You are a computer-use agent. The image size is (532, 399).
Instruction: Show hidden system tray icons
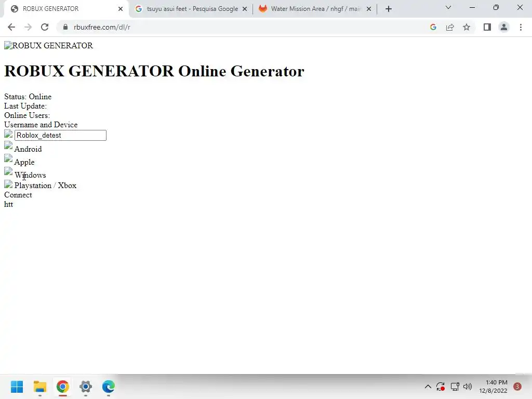click(x=428, y=387)
